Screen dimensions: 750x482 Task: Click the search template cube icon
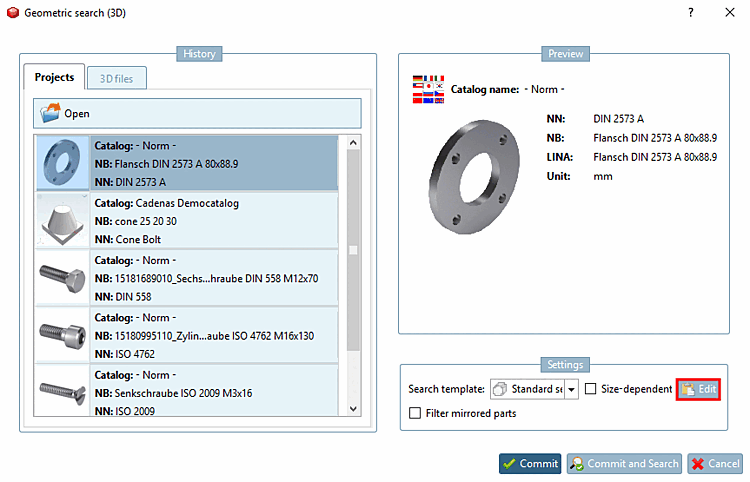[500, 389]
